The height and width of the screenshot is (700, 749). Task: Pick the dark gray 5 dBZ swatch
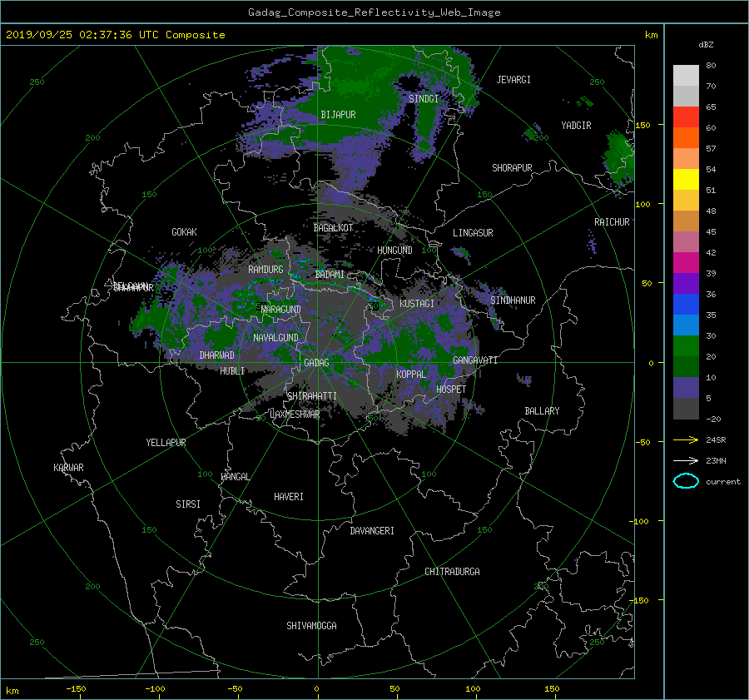click(x=686, y=409)
